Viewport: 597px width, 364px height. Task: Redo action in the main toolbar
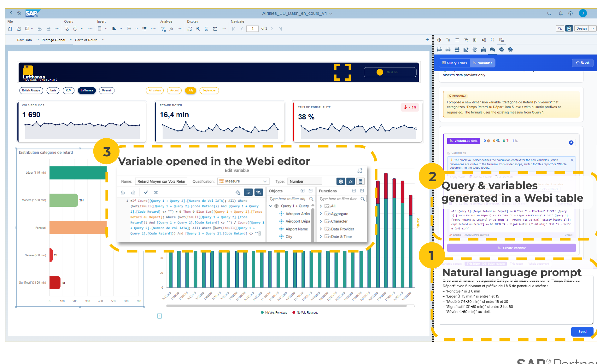coord(48,29)
